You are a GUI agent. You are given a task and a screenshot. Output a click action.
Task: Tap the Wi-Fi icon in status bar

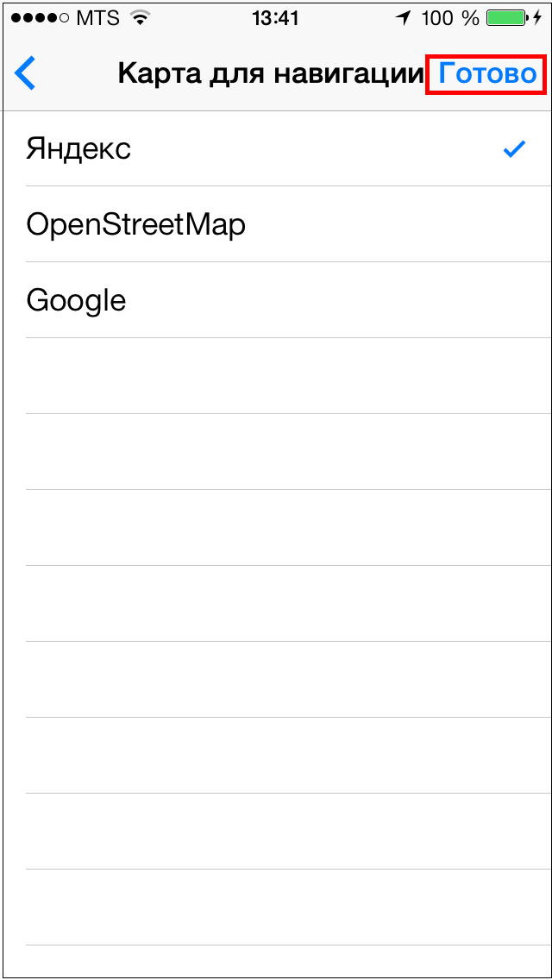tap(138, 18)
